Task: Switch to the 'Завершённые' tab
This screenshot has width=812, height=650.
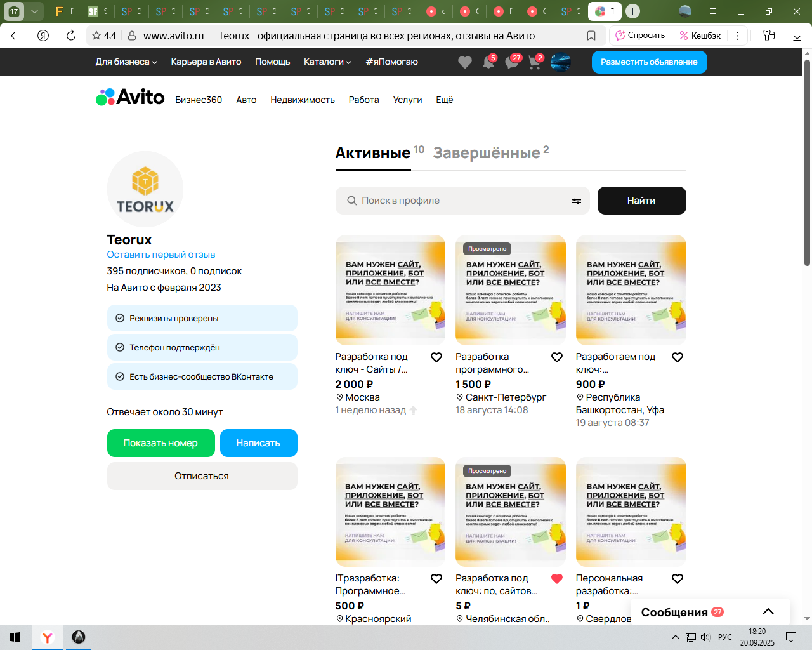Action: click(487, 153)
